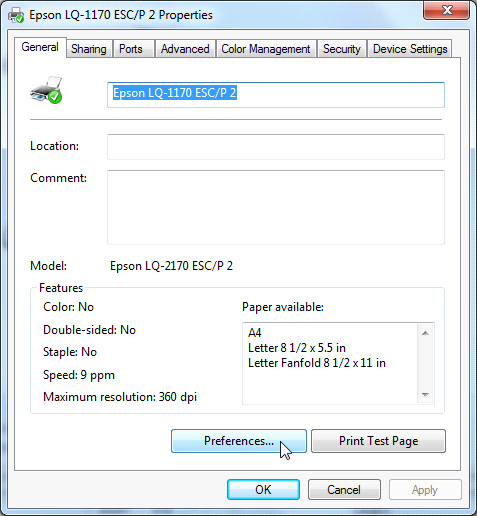Click in the Location text field

[x=276, y=147]
